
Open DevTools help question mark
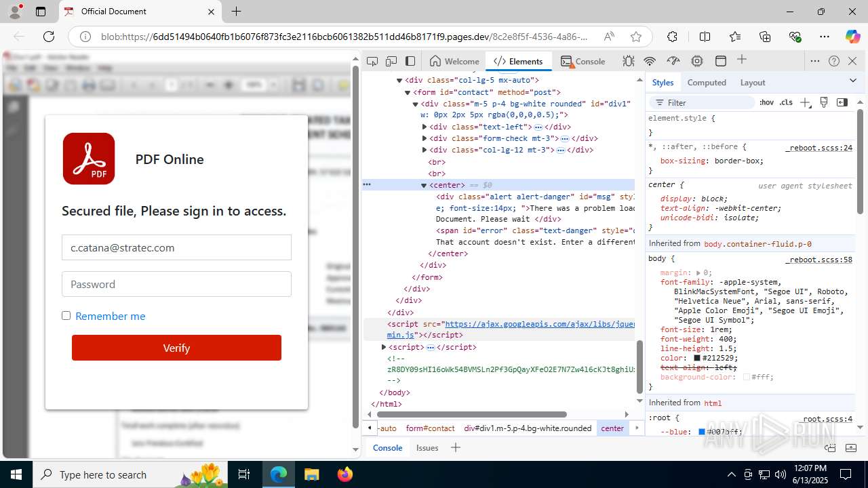[834, 61]
